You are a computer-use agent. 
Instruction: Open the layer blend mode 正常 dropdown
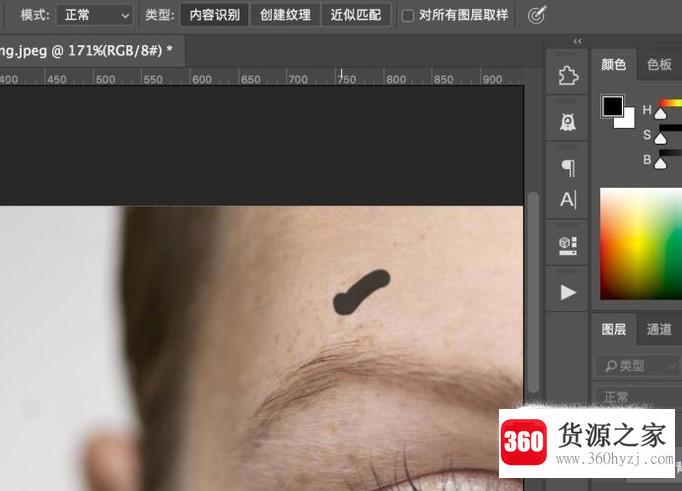click(x=638, y=397)
